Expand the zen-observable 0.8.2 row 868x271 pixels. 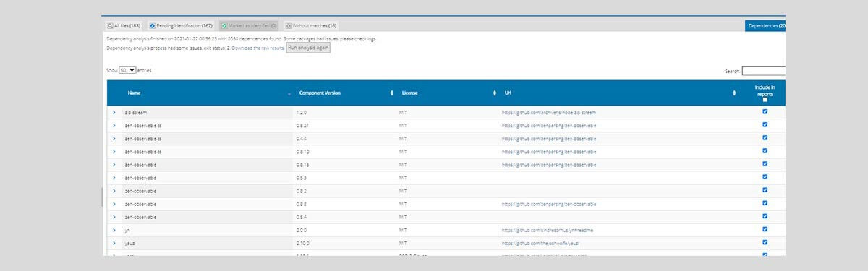114,191
